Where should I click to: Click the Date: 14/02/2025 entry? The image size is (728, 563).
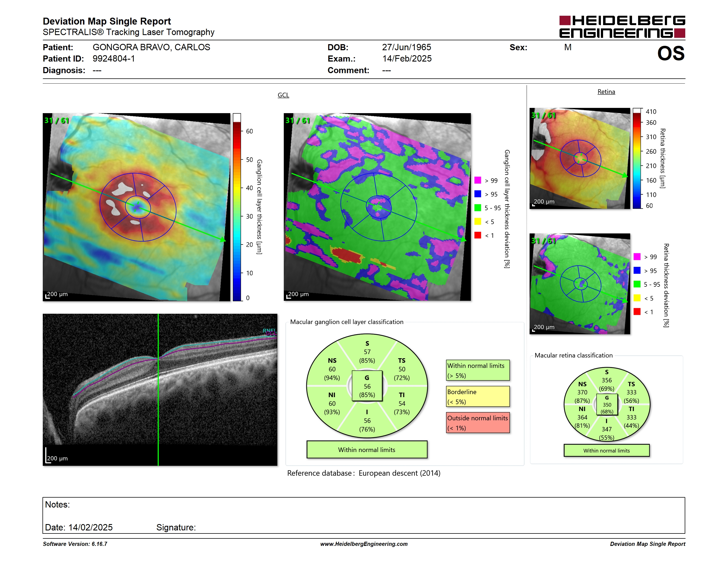pos(79,527)
